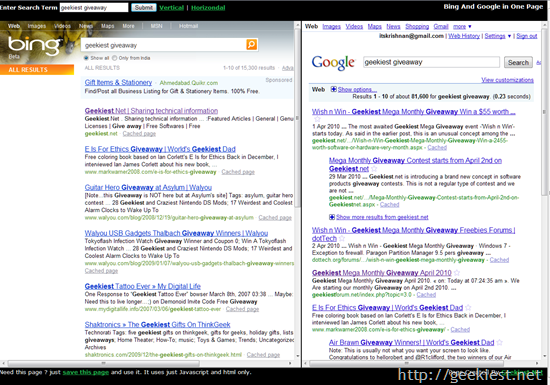The width and height of the screenshot is (550, 385).
Task: Open Bing's News tab
Action: [86, 26]
